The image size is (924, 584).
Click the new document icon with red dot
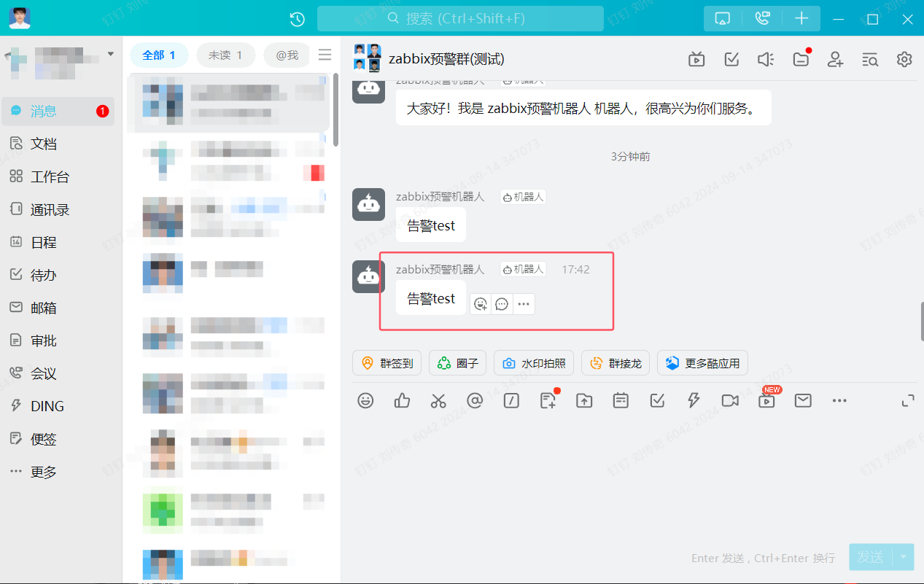tap(548, 400)
